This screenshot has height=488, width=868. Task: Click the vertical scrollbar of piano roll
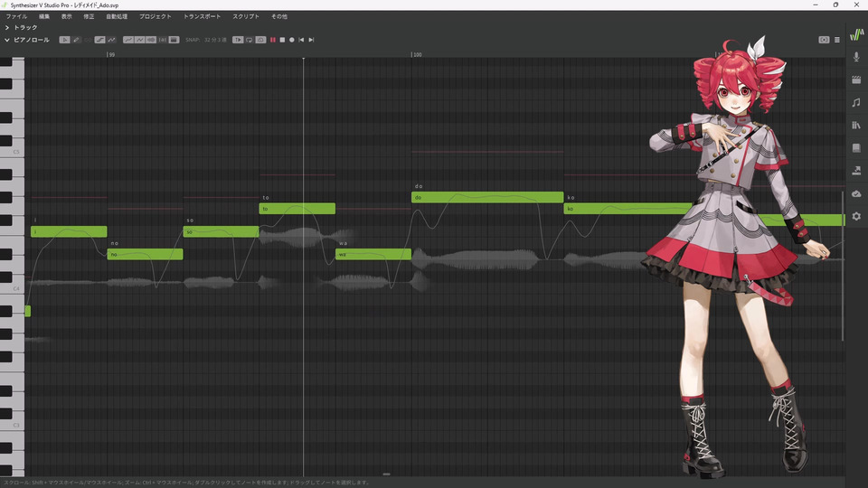(843, 266)
